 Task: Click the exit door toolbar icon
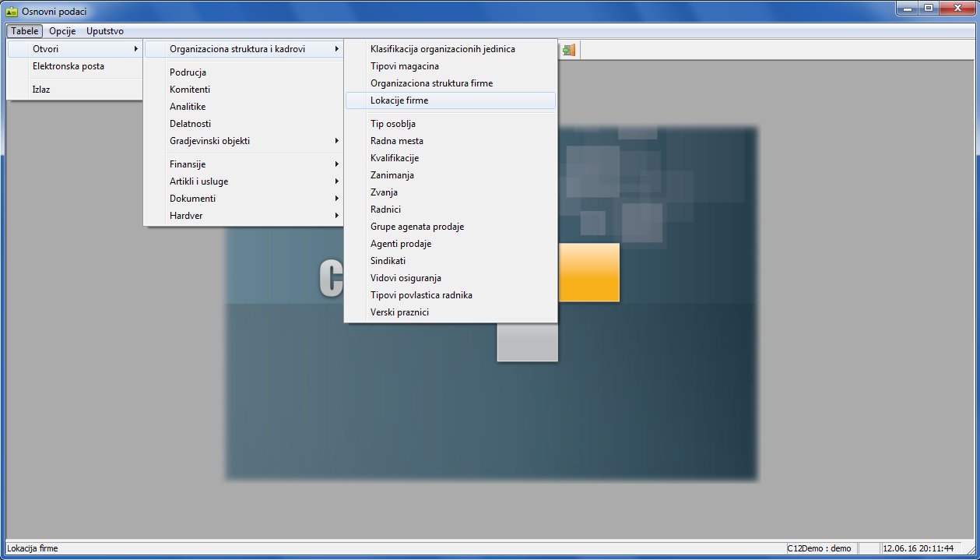pos(569,50)
